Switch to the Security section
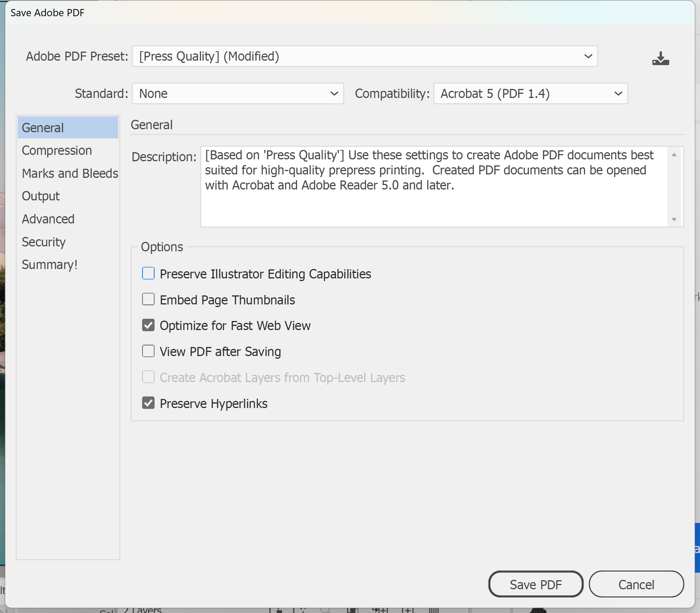The width and height of the screenshot is (700, 613). (x=68, y=242)
